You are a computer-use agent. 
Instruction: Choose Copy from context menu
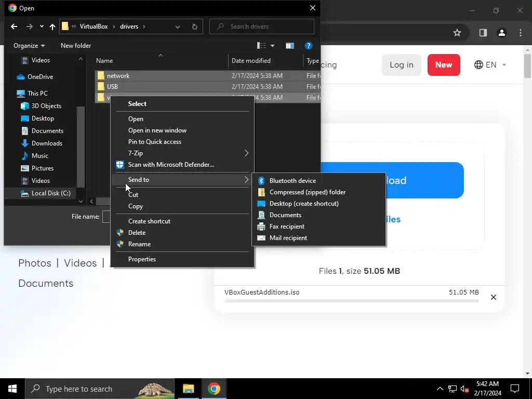point(182,206)
